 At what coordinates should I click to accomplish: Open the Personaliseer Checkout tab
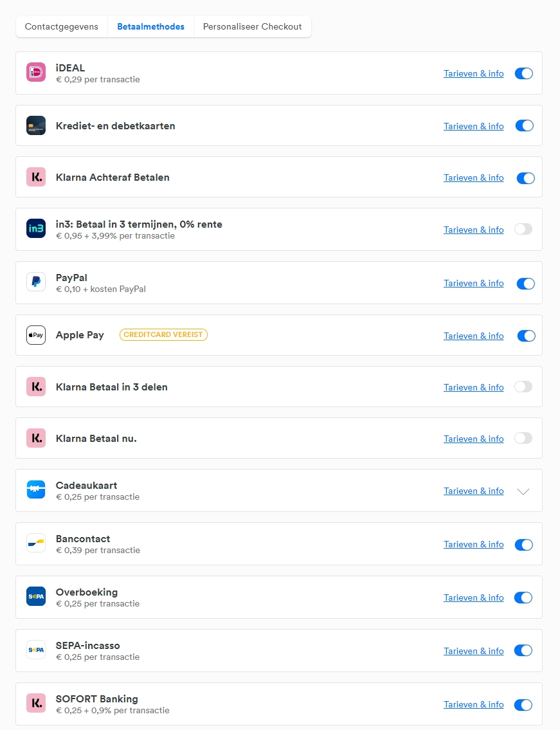coord(252,27)
